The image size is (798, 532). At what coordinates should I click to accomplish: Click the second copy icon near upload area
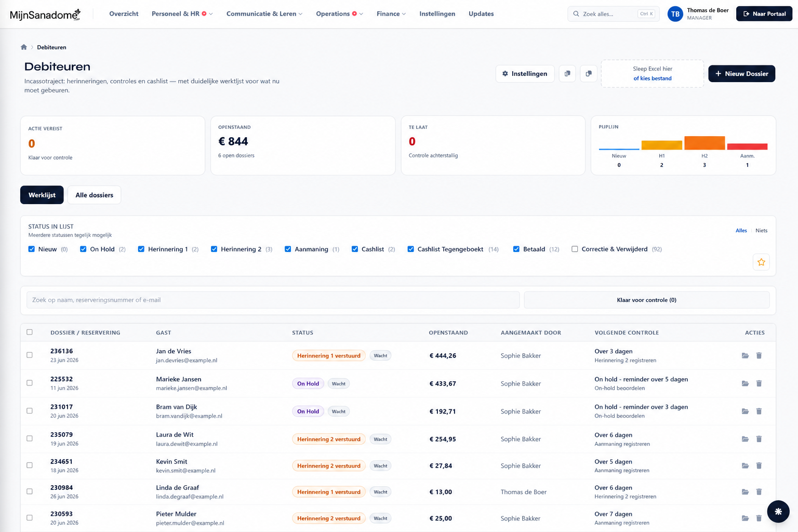(589, 74)
